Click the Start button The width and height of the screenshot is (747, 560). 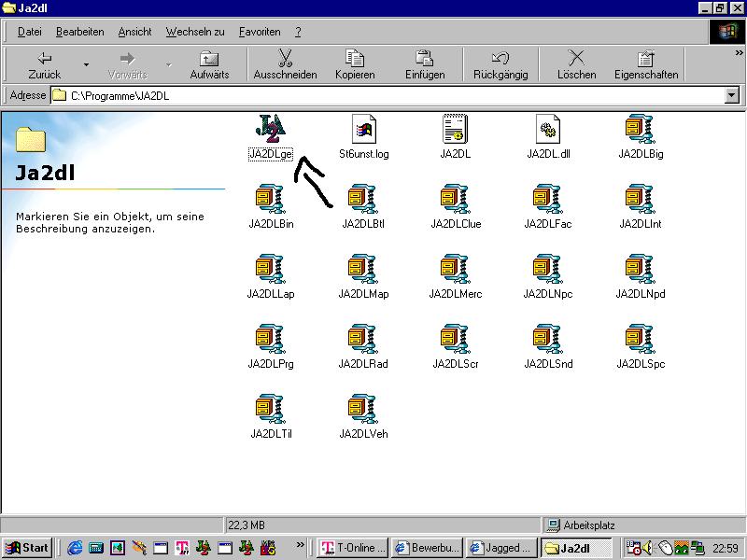[28, 548]
